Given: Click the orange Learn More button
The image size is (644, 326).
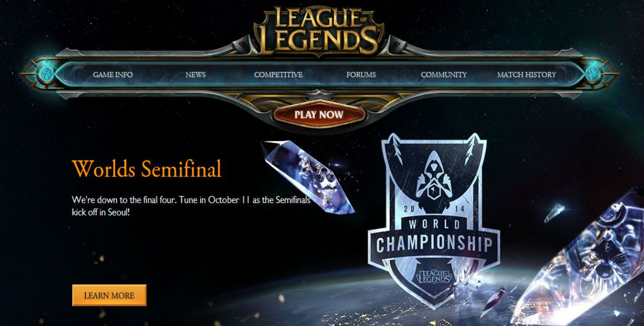Looking at the screenshot, I should (x=109, y=295).
